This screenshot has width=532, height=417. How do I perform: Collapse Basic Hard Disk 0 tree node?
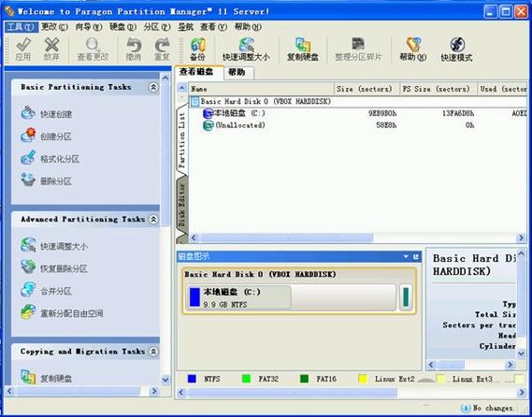[x=194, y=102]
